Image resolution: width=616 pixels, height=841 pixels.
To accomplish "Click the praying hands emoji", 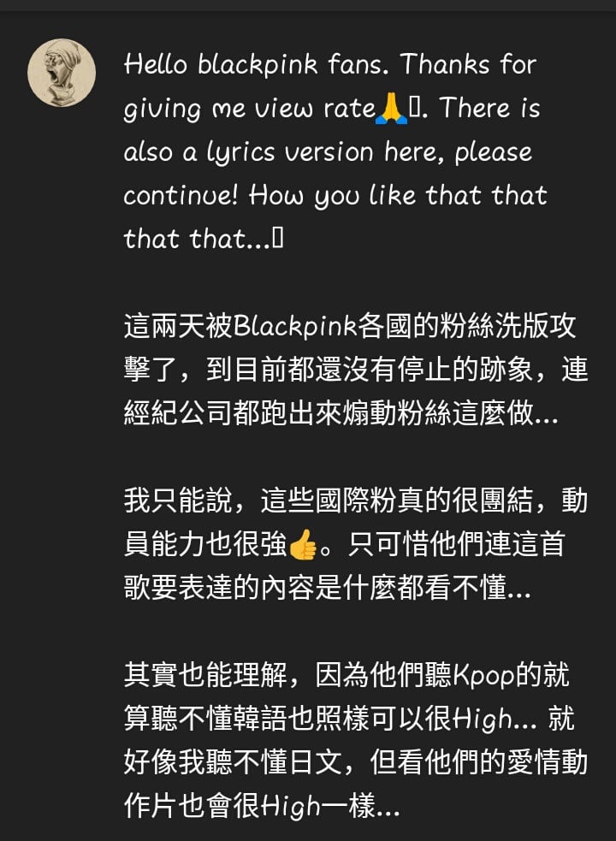I will pyautogui.click(x=392, y=109).
